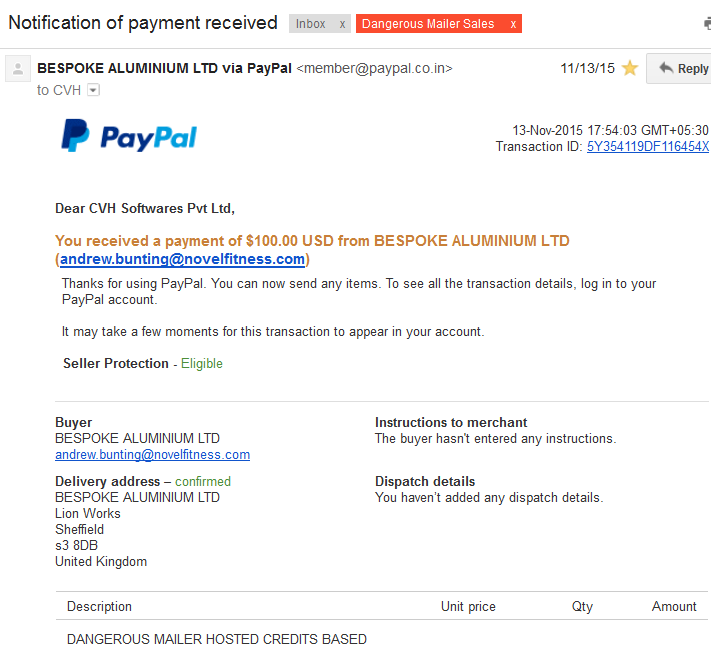
Task: Click the email subject Notification of payment received
Action: (143, 23)
